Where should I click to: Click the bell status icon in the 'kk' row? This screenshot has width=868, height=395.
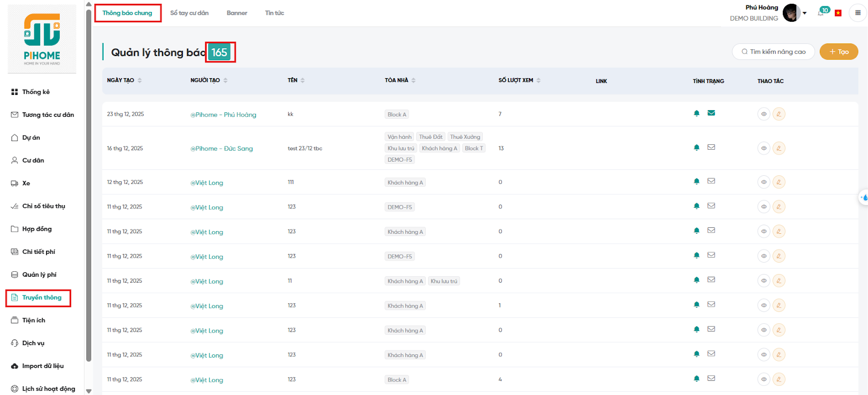point(697,113)
